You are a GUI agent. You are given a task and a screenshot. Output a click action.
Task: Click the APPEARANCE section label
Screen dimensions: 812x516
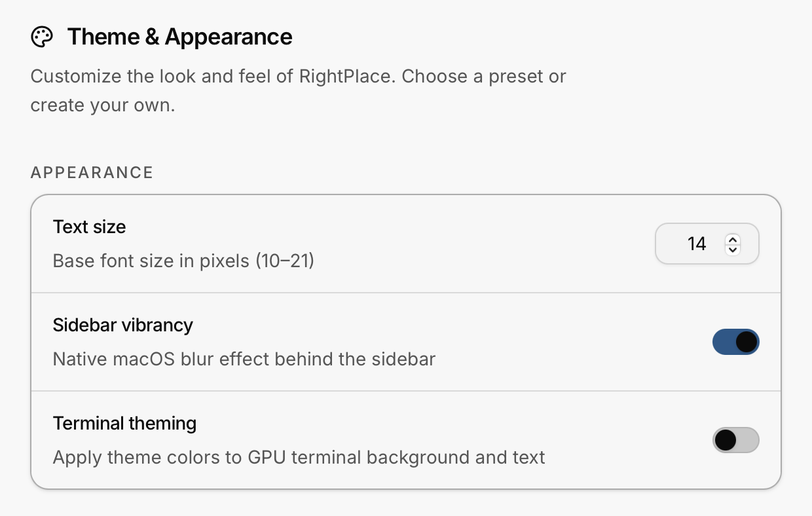[x=92, y=172]
